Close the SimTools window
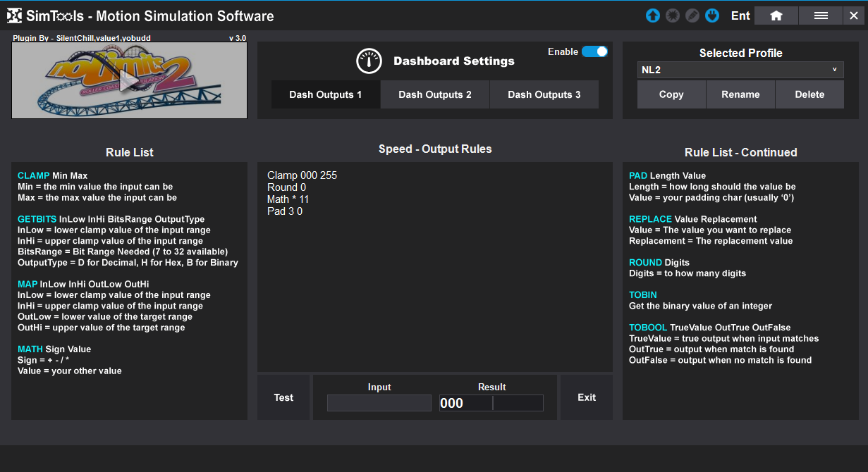 point(853,15)
